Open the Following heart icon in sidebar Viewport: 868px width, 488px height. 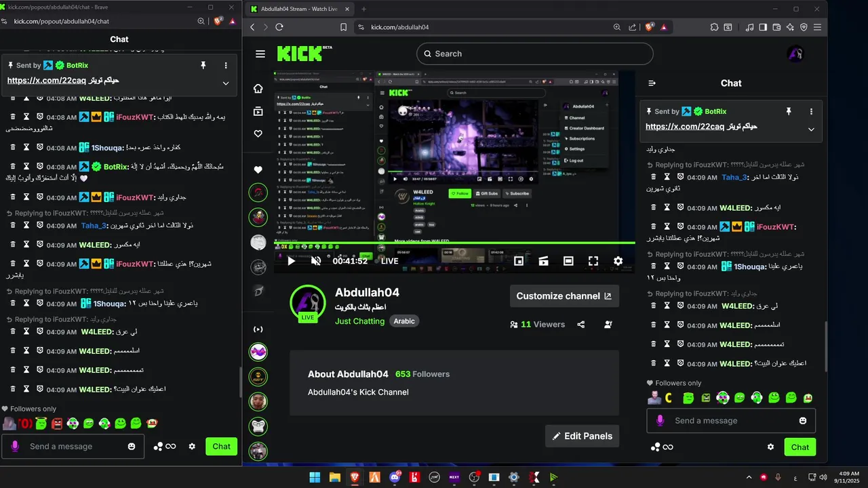pyautogui.click(x=258, y=134)
